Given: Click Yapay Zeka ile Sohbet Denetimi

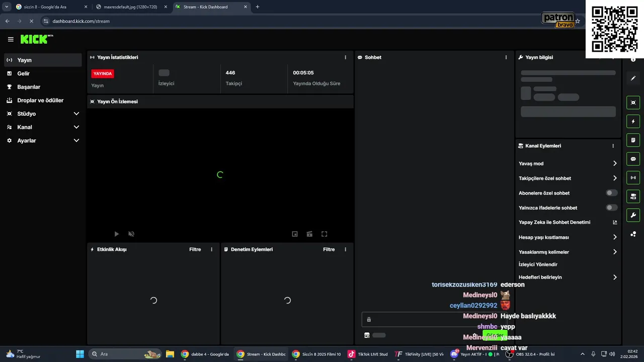Looking at the screenshot, I should point(554,222).
